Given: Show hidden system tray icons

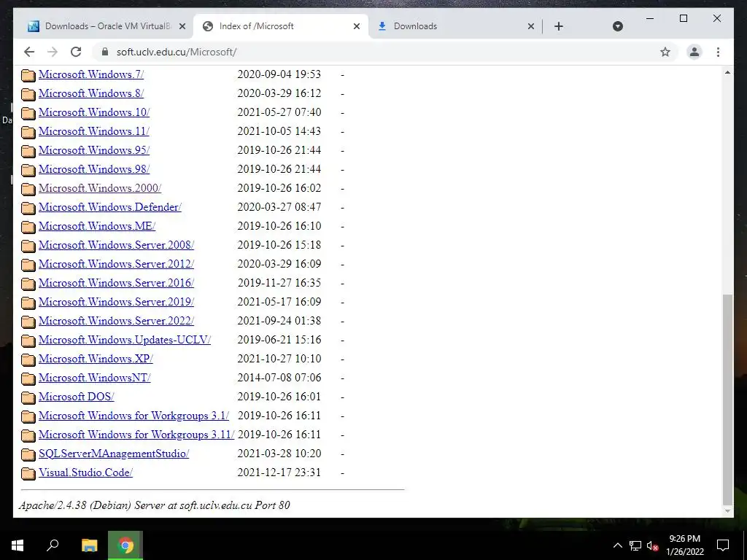Looking at the screenshot, I should click(617, 545).
